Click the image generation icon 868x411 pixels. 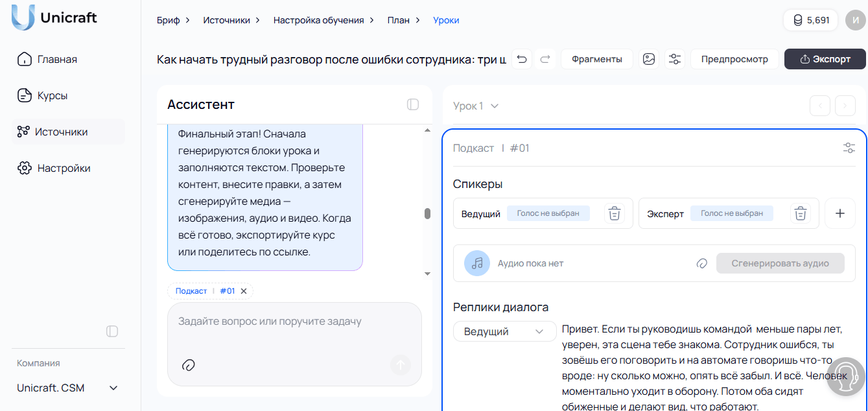point(649,59)
